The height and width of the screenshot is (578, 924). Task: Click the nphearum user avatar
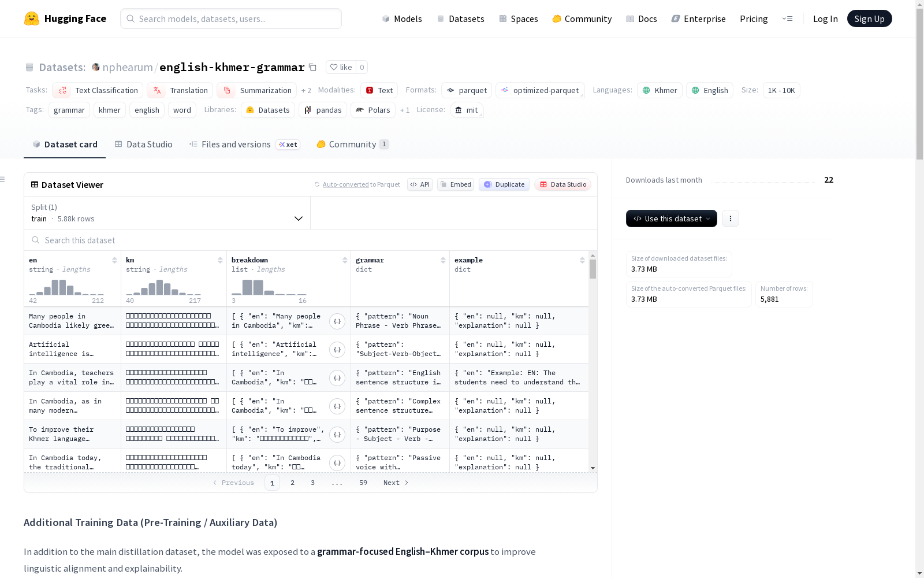(96, 67)
